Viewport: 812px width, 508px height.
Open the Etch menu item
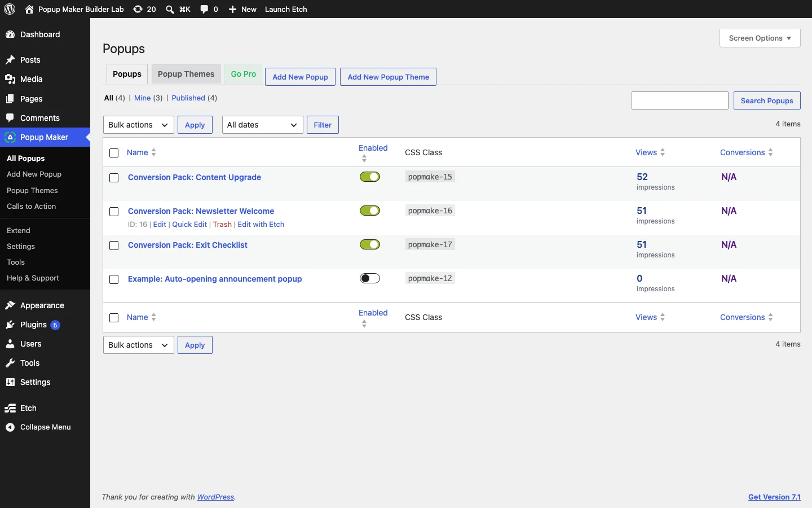click(x=45, y=408)
